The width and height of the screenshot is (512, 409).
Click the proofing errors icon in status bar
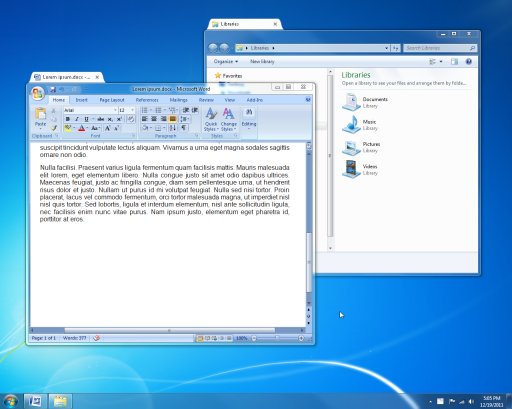point(97,338)
